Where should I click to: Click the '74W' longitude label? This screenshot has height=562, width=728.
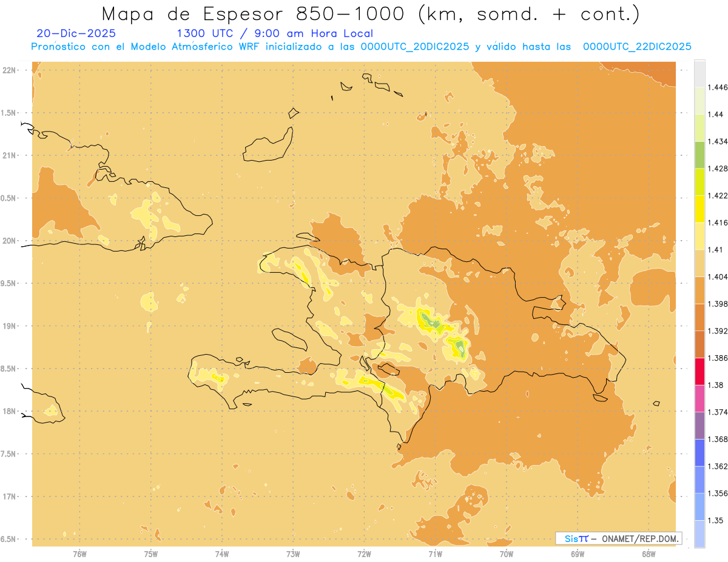[x=222, y=554]
